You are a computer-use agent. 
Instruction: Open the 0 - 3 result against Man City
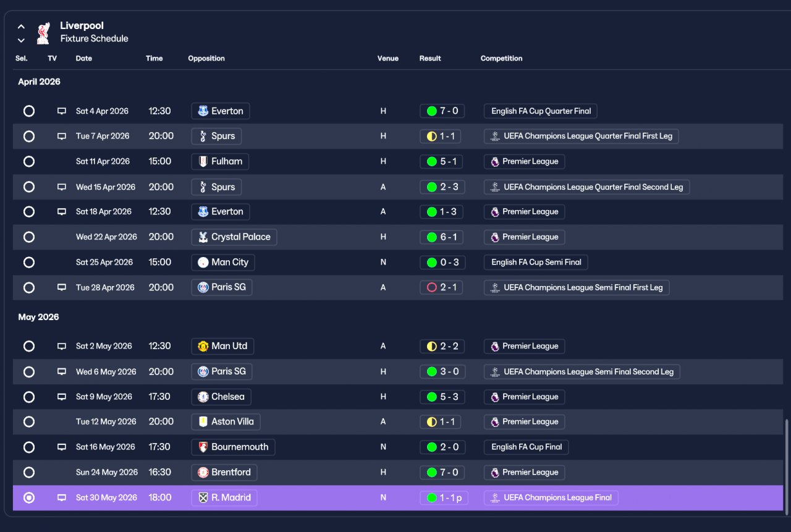click(x=442, y=262)
